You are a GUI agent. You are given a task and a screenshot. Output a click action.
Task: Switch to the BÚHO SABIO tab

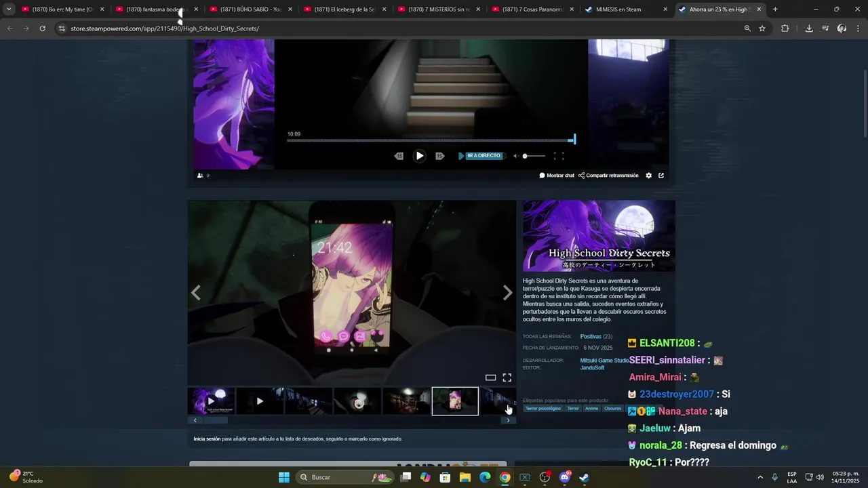250,9
